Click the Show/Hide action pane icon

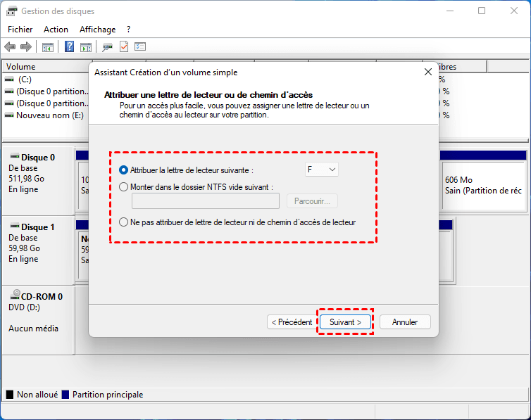(x=86, y=46)
